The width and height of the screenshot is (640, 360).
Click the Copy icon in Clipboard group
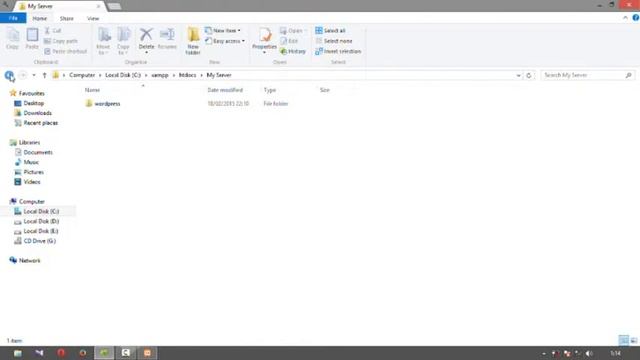coord(13,39)
